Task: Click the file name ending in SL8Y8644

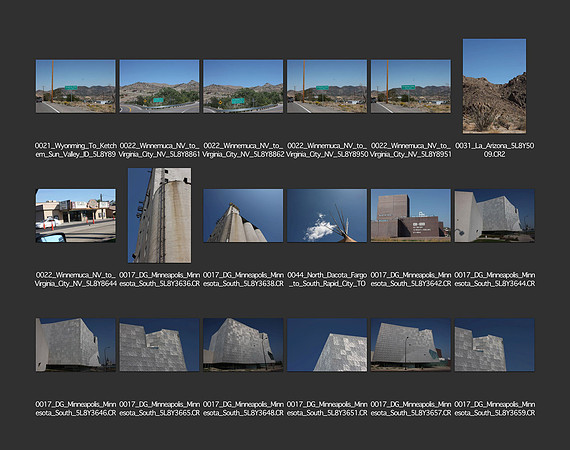Action: (x=76, y=280)
